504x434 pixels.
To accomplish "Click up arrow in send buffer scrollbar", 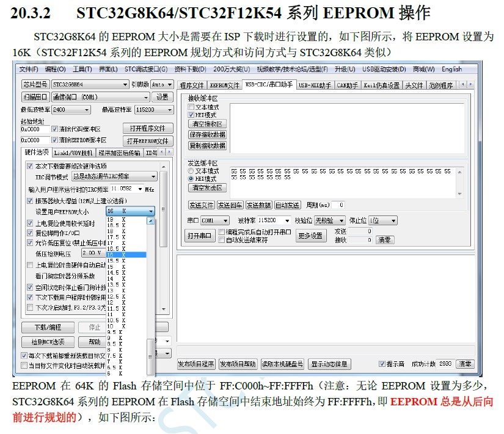I will [x=459, y=172].
